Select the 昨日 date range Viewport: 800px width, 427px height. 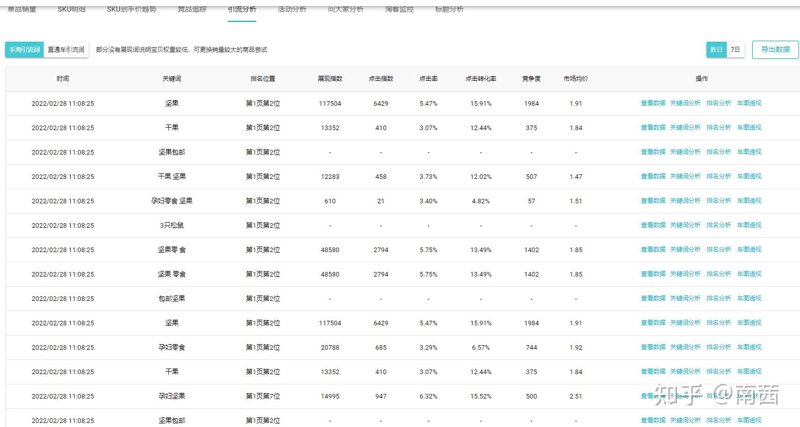(716, 49)
